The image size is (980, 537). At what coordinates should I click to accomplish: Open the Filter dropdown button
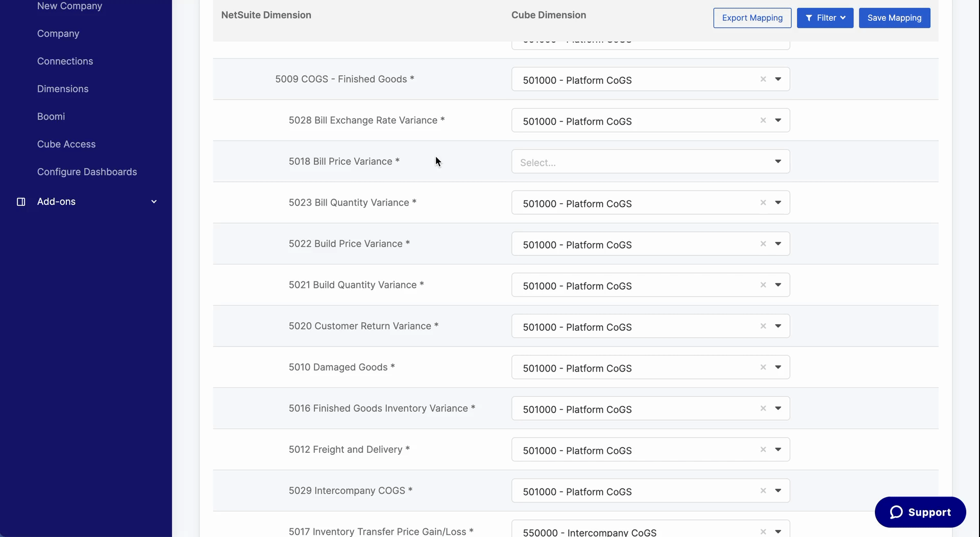825,18
